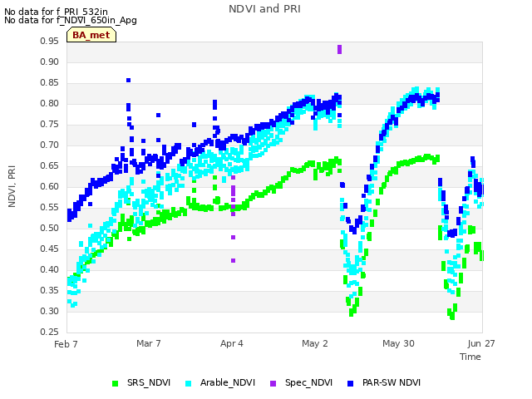The height and width of the screenshot is (399, 532).
Task: Click the May 2 x-axis label
Action: coord(315,343)
